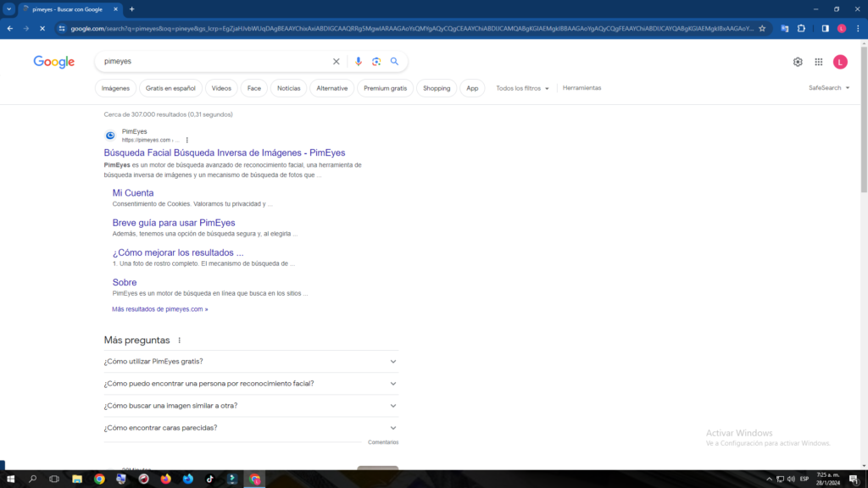868x488 pixels.
Task: Search by image with Google Lens
Action: point(376,61)
